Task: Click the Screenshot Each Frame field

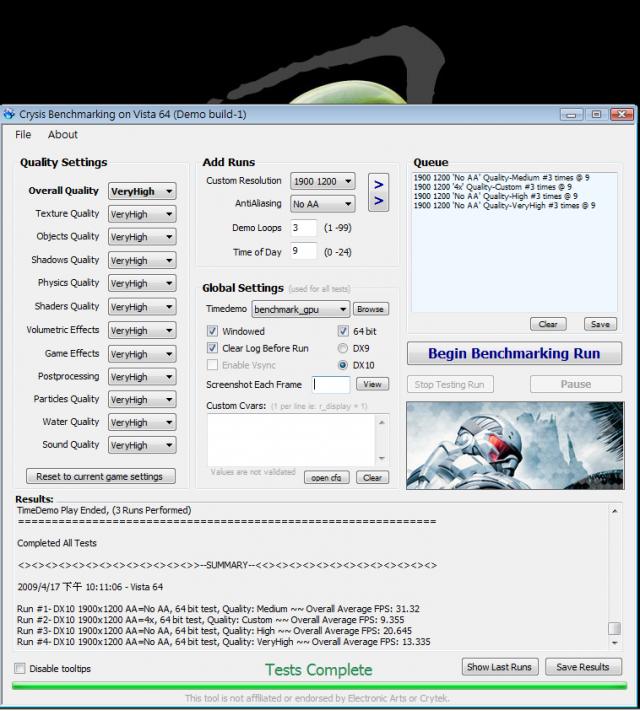Action: (331, 385)
